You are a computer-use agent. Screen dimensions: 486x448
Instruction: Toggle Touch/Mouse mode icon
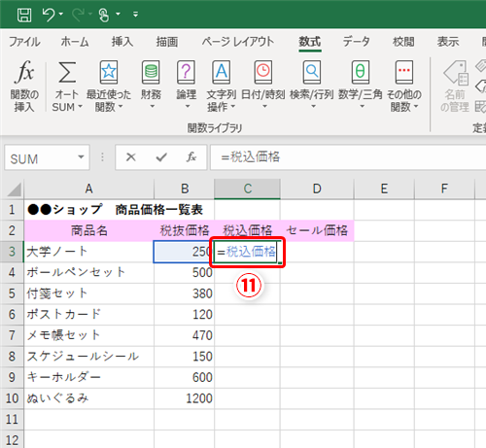(104, 15)
